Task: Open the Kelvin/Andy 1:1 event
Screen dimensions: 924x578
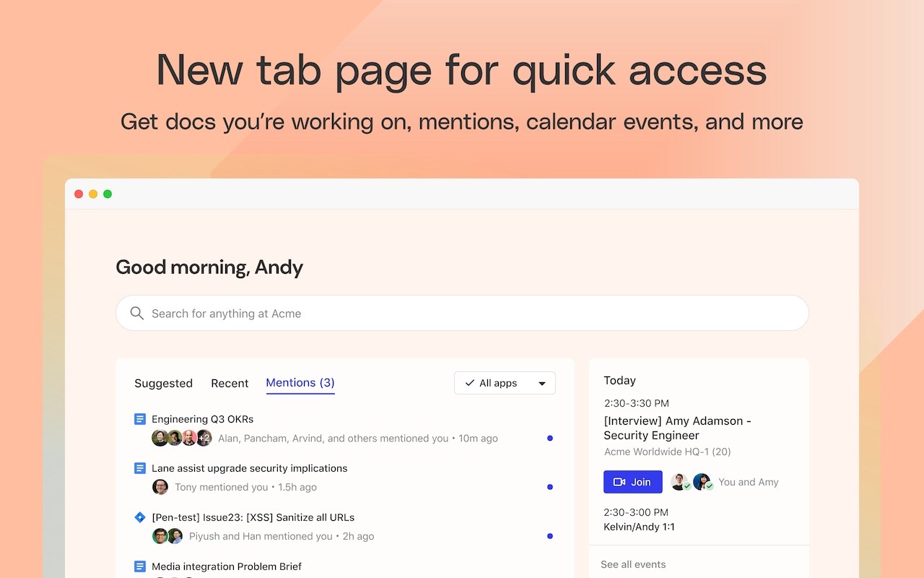Action: click(639, 527)
